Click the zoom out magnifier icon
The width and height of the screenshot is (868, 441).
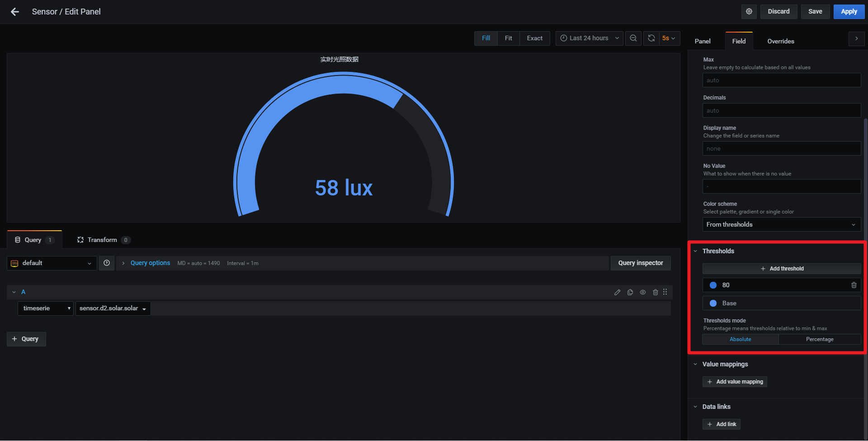click(x=633, y=38)
